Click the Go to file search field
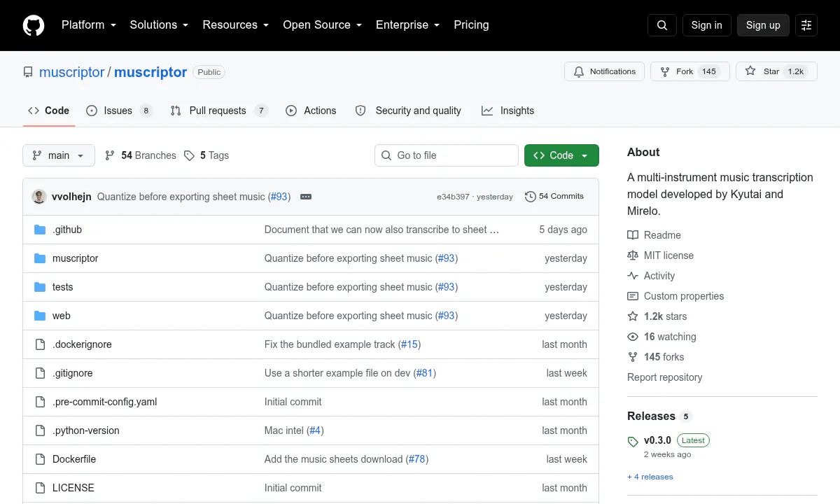840x504 pixels. tap(447, 155)
